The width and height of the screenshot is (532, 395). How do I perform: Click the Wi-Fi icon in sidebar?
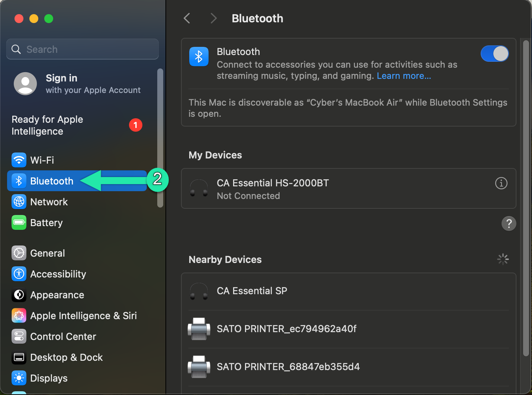(19, 160)
